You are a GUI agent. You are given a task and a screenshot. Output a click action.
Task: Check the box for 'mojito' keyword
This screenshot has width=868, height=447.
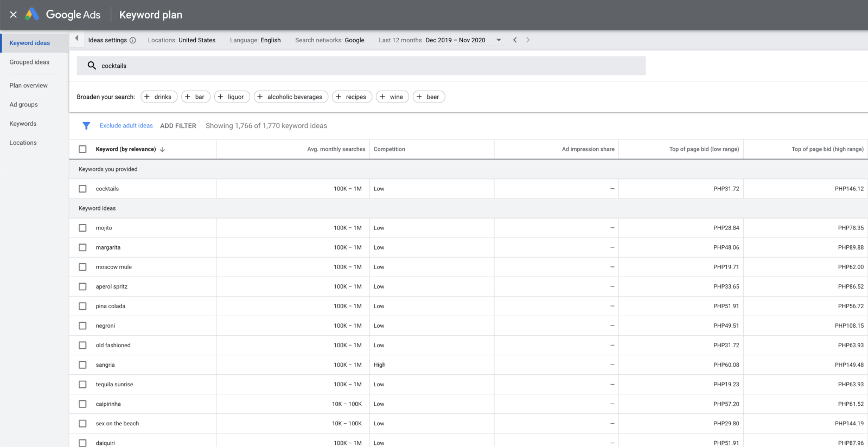pos(82,228)
